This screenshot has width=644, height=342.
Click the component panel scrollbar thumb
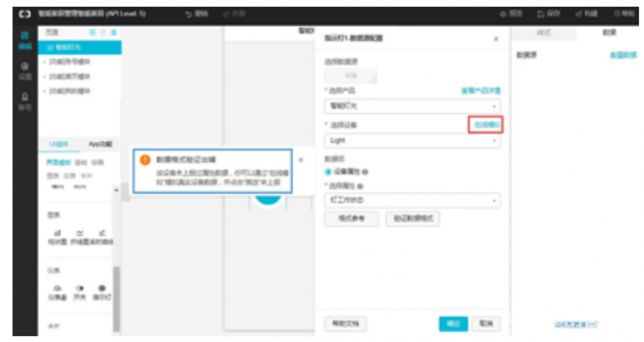click(x=117, y=298)
